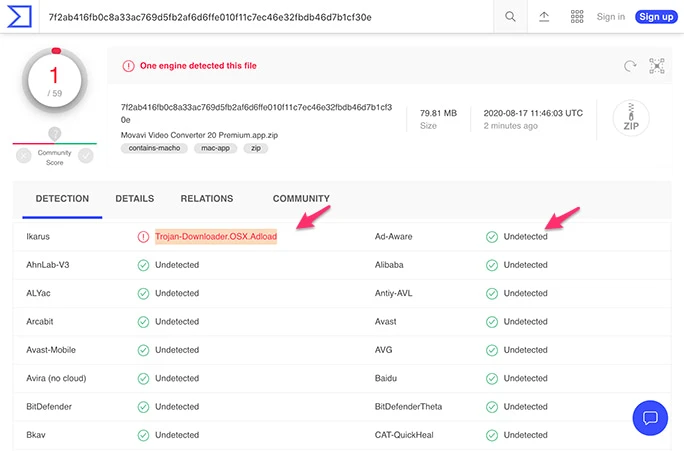Select the 79.81 MB size value
Screen dimensions: 684x451
point(438,113)
